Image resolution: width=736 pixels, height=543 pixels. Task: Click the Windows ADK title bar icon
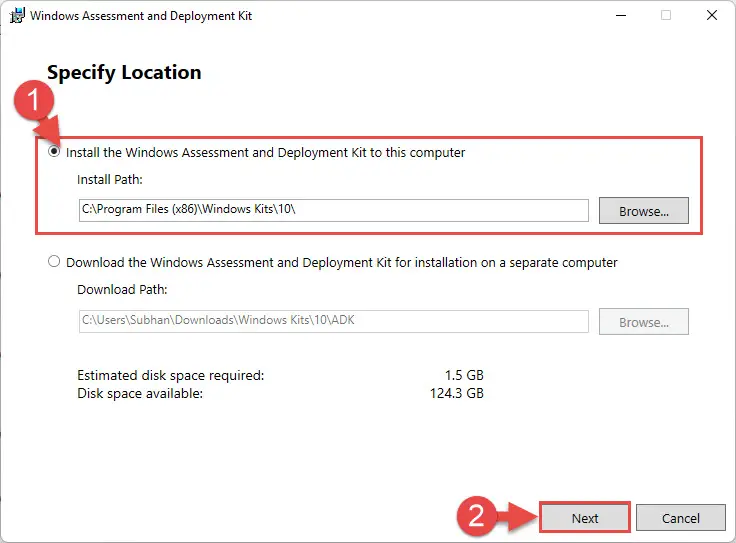pos(17,15)
